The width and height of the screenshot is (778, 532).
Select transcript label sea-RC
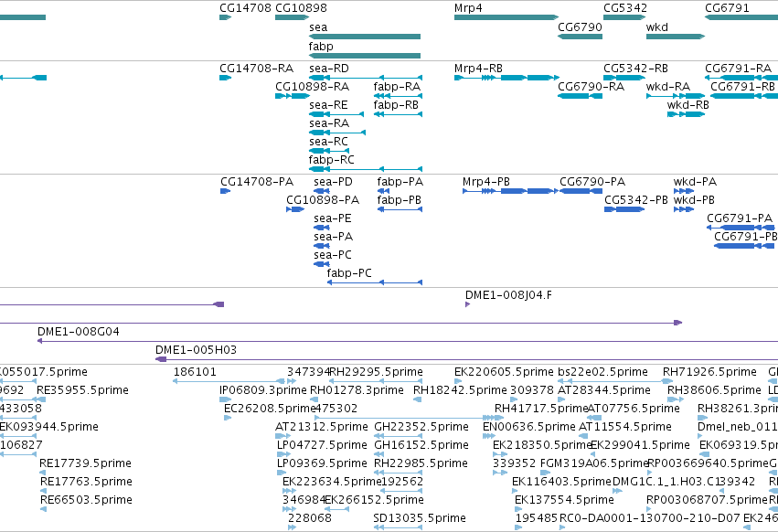coord(328,142)
